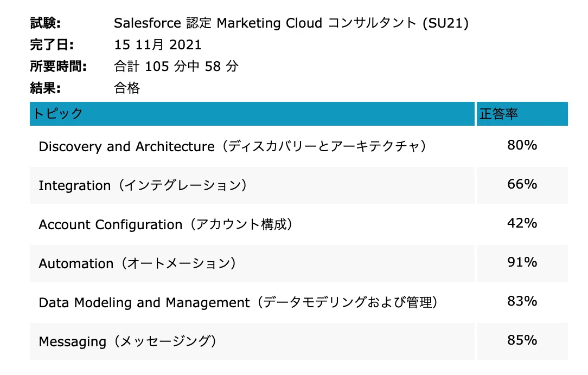This screenshot has height=375, width=588.
Task: Click the トピック column header
Action: click(x=252, y=113)
